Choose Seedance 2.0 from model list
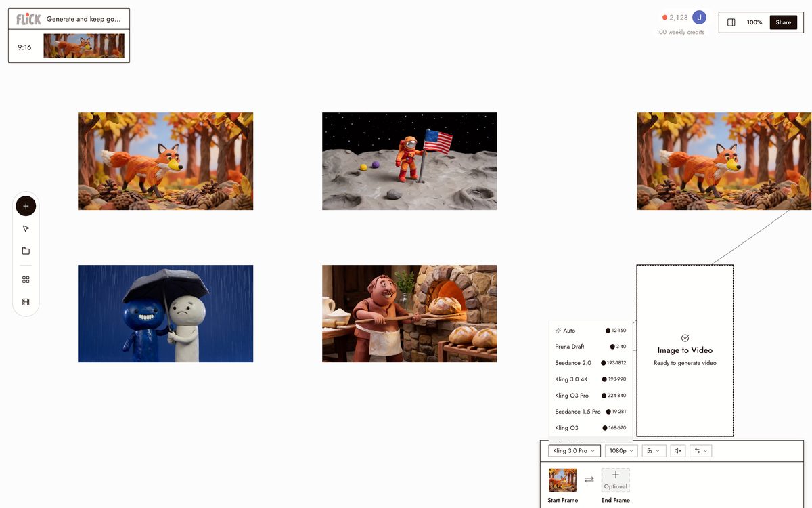Viewport: 812px width, 508px height. click(x=591, y=363)
